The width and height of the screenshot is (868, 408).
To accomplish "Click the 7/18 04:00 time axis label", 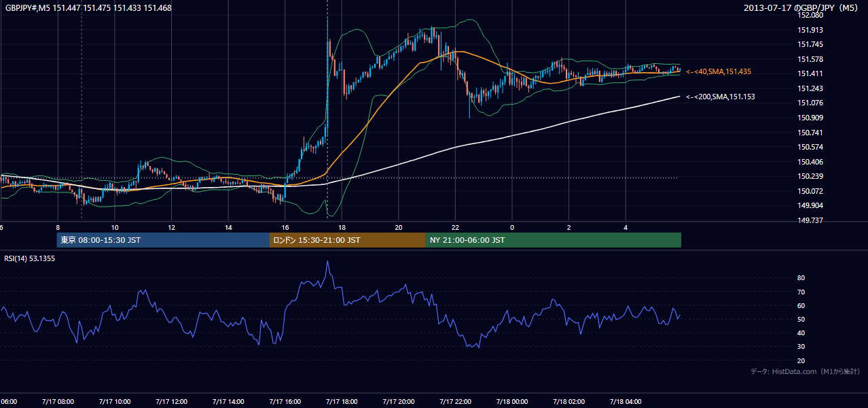I will 626,401.
